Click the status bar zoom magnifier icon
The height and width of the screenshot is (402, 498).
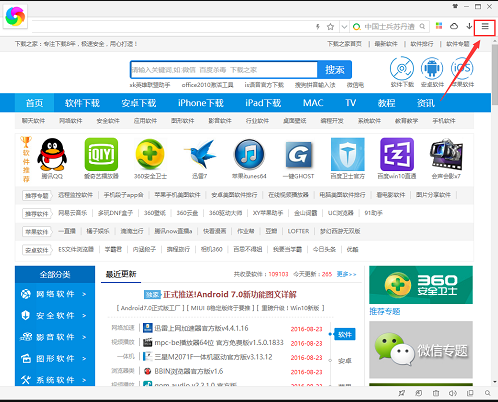[x=488, y=393]
